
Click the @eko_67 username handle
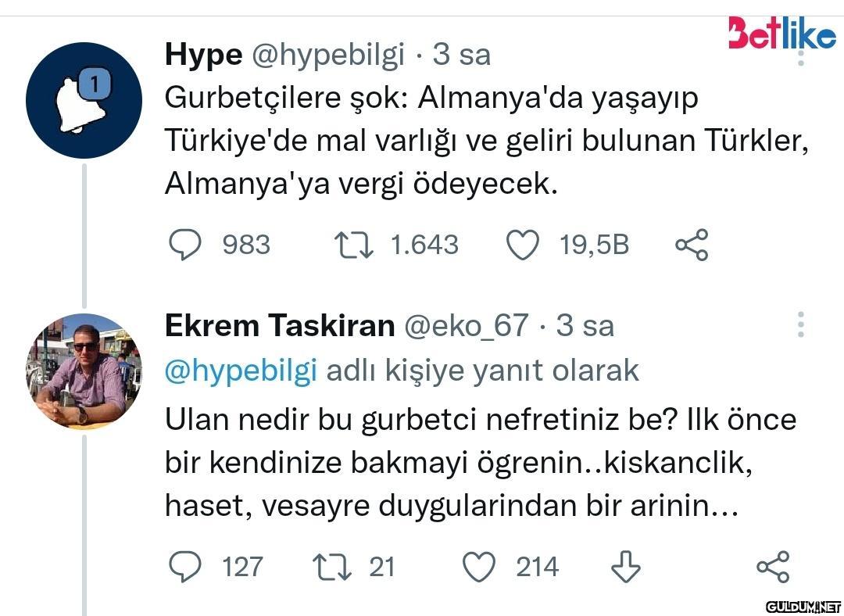point(466,325)
